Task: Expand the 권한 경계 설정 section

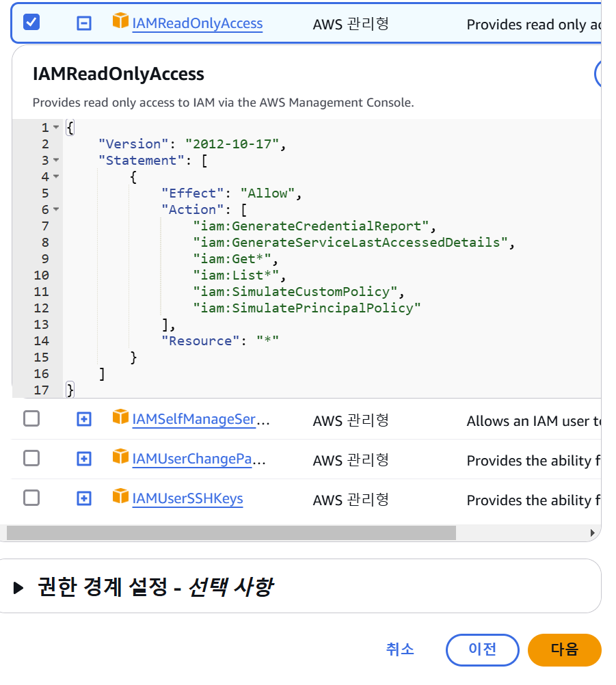Action: pyautogui.click(x=18, y=587)
